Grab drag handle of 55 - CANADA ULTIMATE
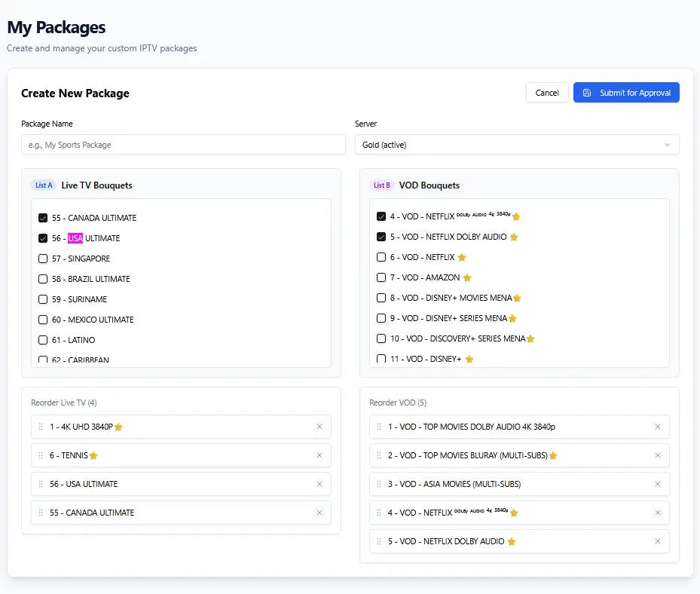Viewport: 700px width, 594px height. [41, 513]
